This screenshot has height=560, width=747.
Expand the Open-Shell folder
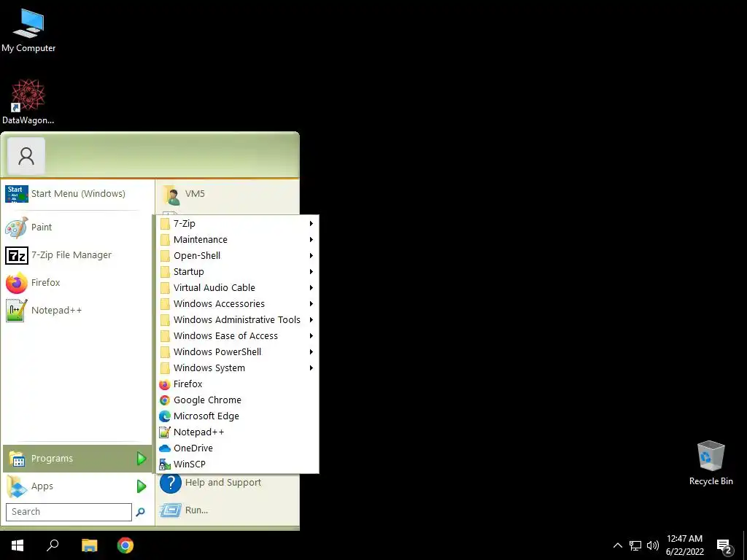[x=237, y=256]
